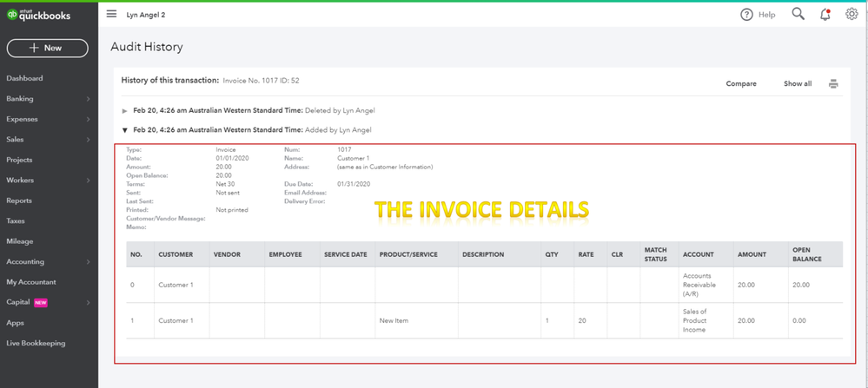868x388 pixels.
Task: Collapse the Added by Lyn Angel entry
Action: [x=124, y=130]
